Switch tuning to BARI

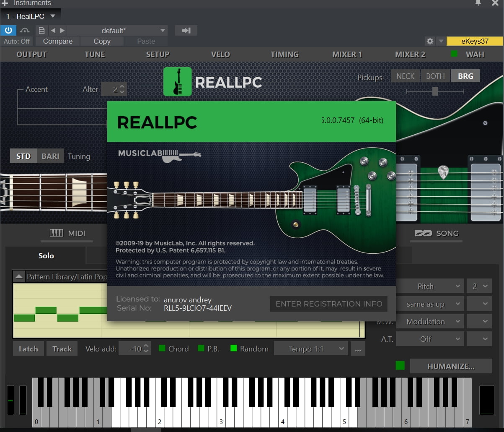coord(50,156)
